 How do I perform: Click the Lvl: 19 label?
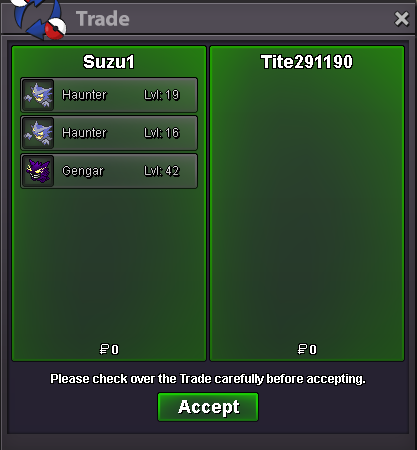[162, 95]
